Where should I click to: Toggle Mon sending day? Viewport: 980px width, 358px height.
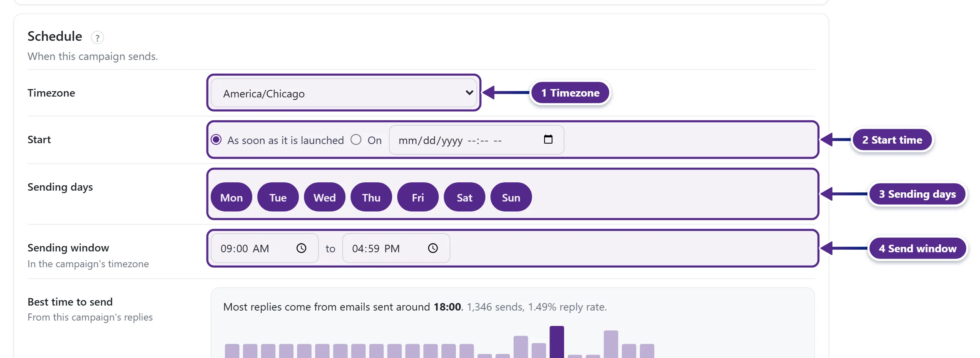tap(231, 197)
